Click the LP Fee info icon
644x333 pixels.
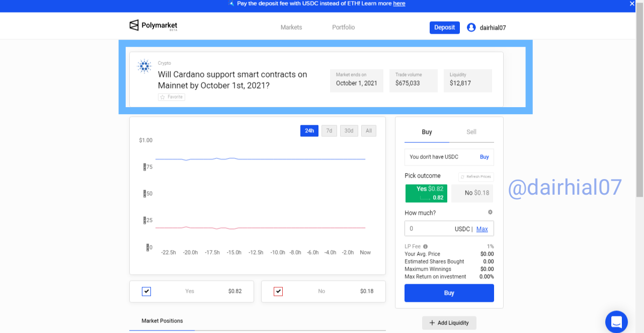(x=425, y=246)
